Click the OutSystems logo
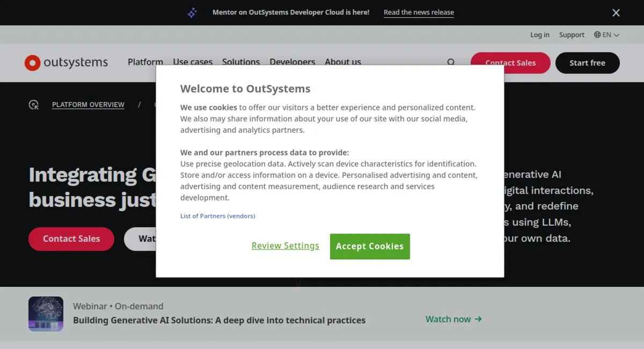The image size is (644, 349). 66,63
